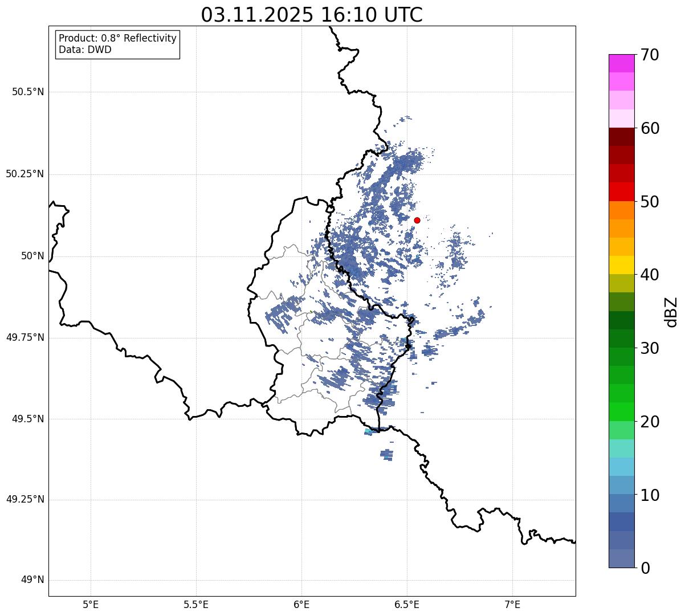The image size is (685, 616).
Task: Click the magenta swatch at top of colorbar
Action: point(621,63)
